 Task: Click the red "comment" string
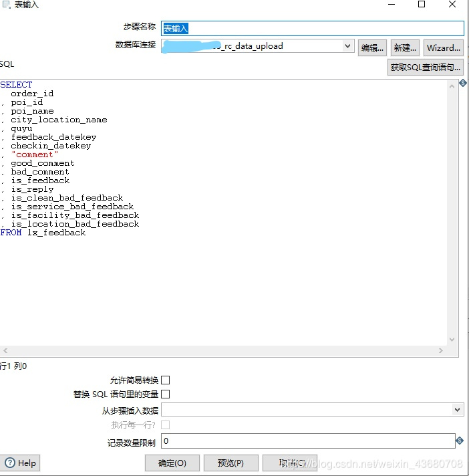(35, 154)
